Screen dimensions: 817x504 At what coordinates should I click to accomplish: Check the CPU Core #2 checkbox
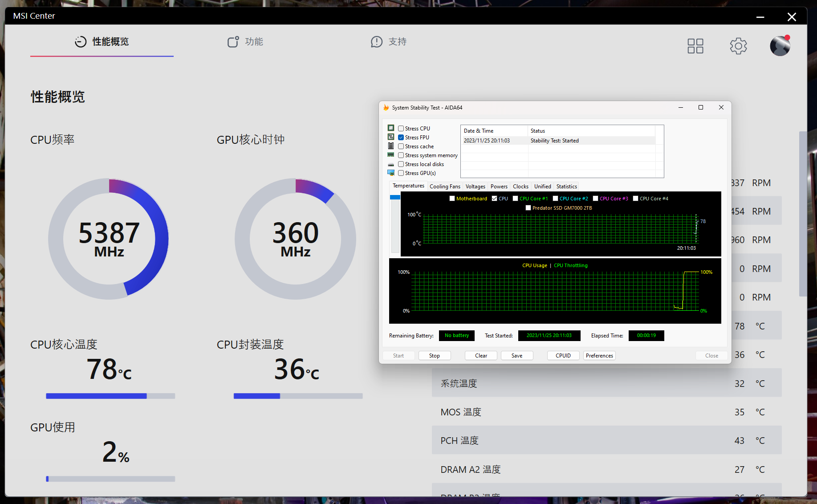[556, 199]
